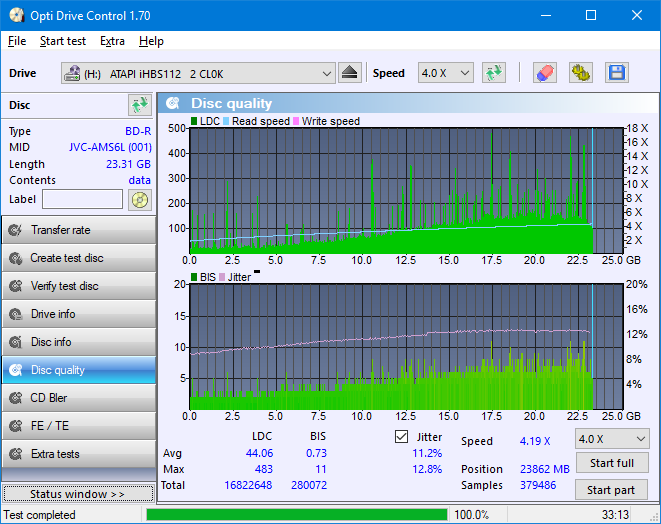Screen dimensions: 661x524
Task: Click the green progress bar
Action: click(x=297, y=515)
